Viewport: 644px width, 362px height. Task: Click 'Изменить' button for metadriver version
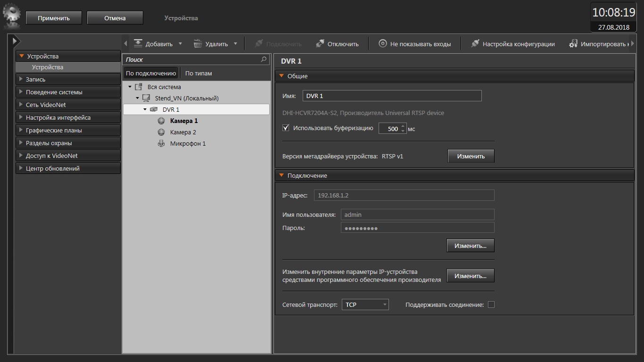coord(471,156)
